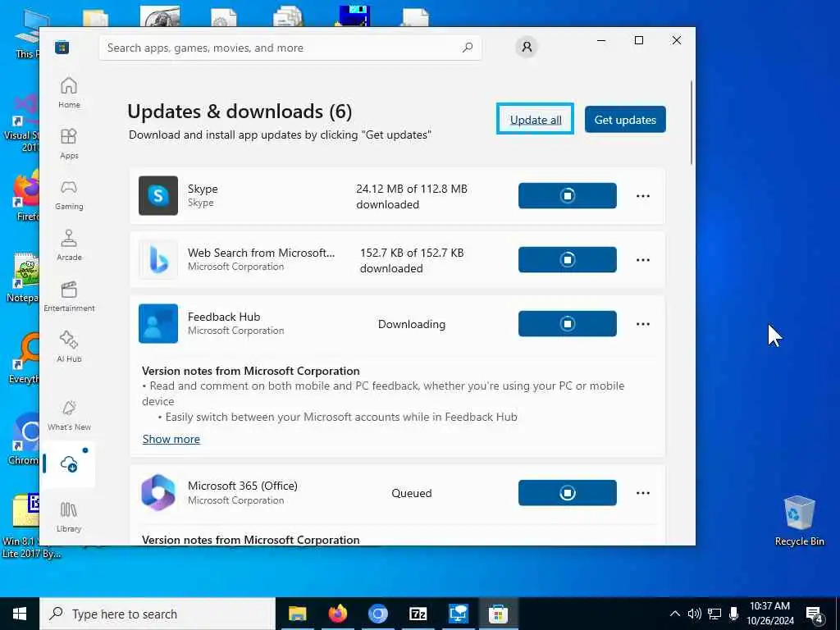Click the microphone tray icon
840x630 pixels.
[733, 614]
